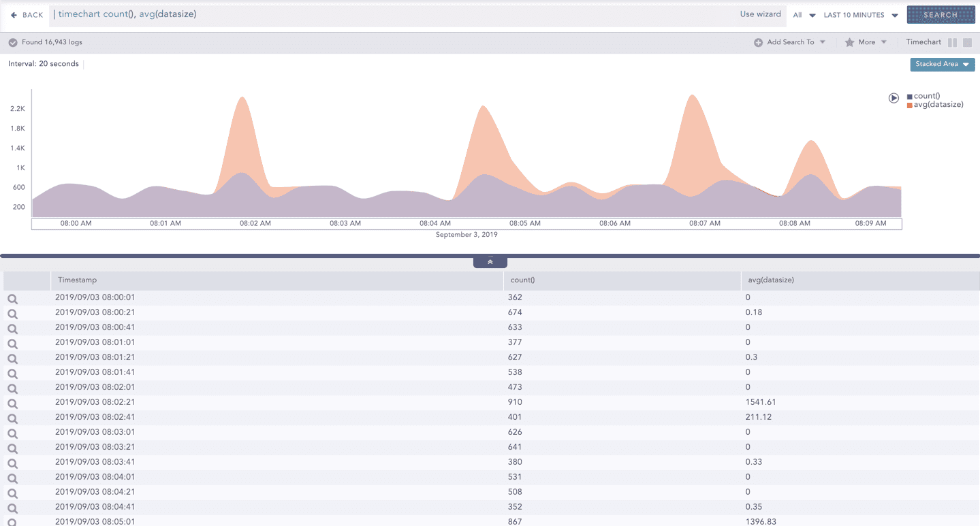Open the Last 10 Minutes time range dropdown

(860, 15)
